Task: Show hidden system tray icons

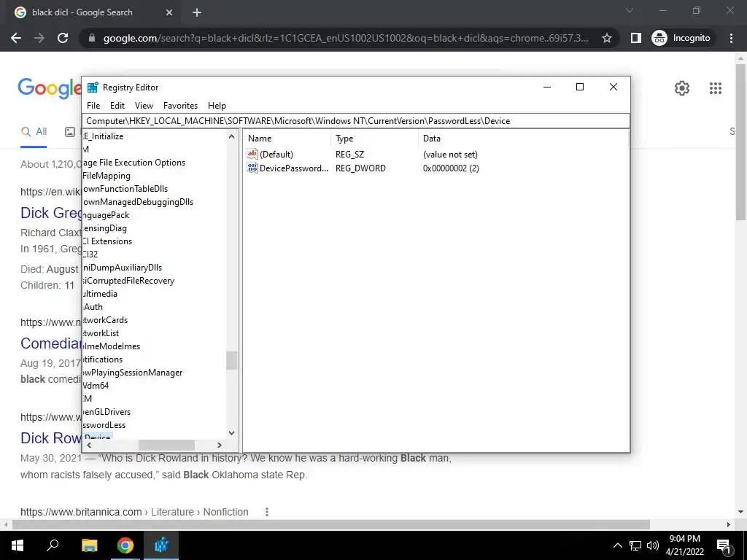Action: pyautogui.click(x=617, y=545)
